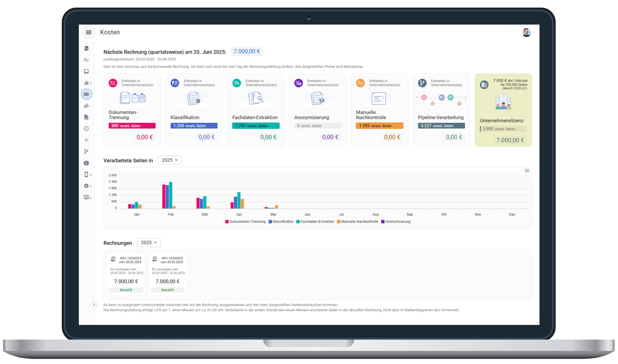The width and height of the screenshot is (618, 364).
Task: Open the user profile avatar
Action: [526, 32]
